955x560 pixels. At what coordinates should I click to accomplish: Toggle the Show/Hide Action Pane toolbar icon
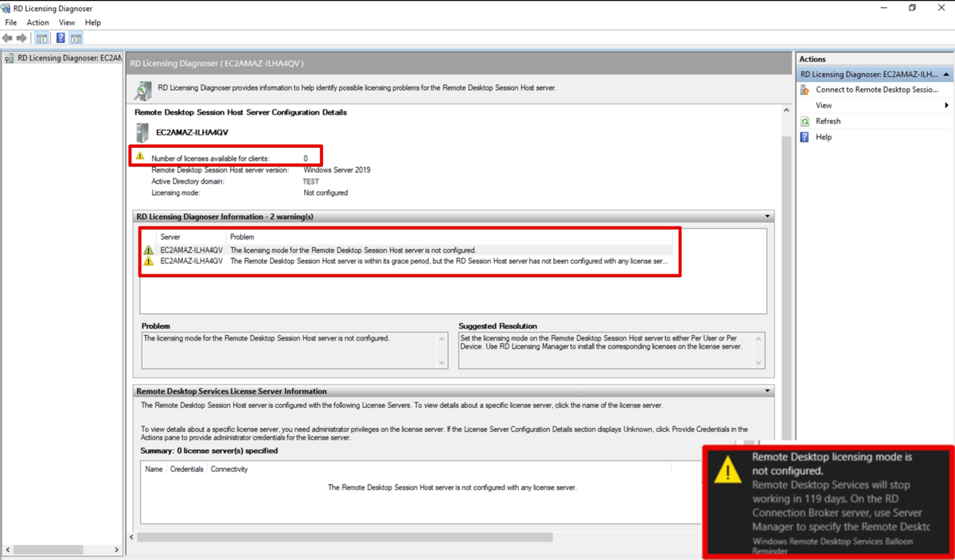76,38
